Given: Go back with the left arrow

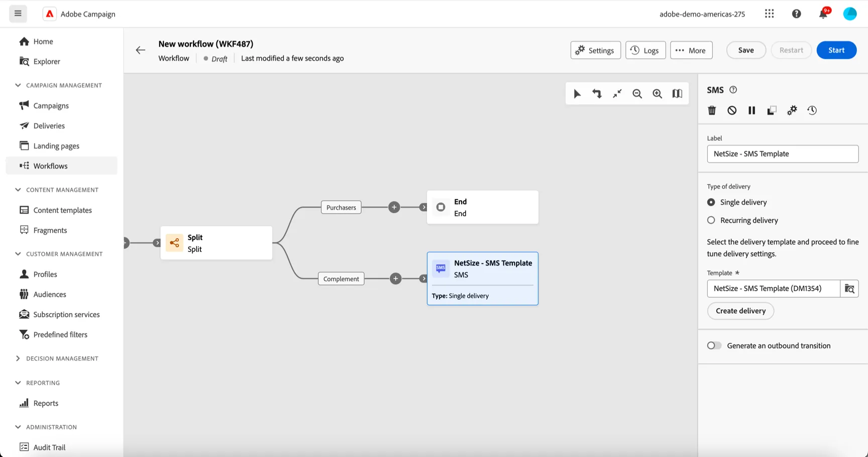Looking at the screenshot, I should point(141,50).
